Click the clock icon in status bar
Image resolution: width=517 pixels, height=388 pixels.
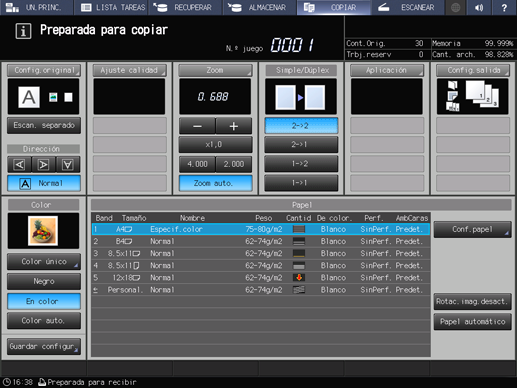7,382
